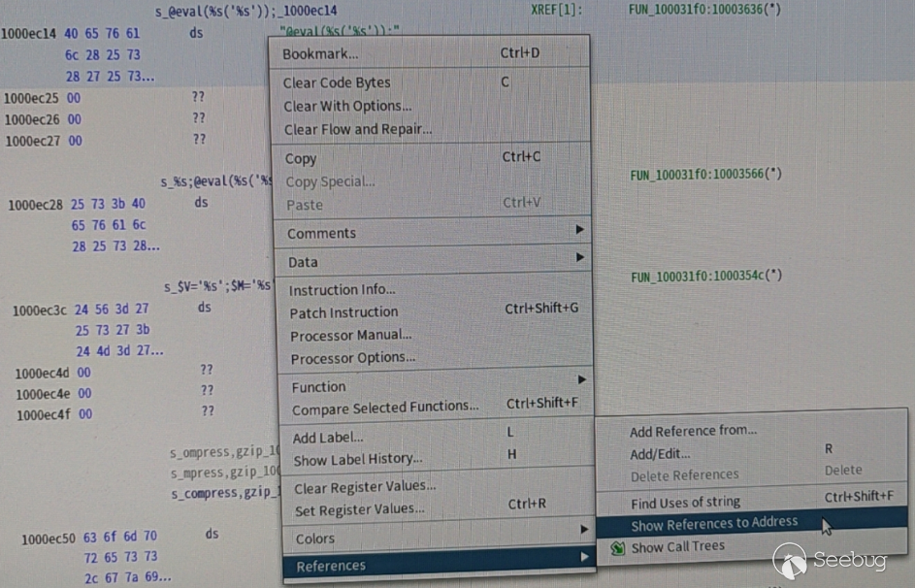915x588 pixels.
Task: Click bytes 40 65 76 61
Action: coord(102,33)
